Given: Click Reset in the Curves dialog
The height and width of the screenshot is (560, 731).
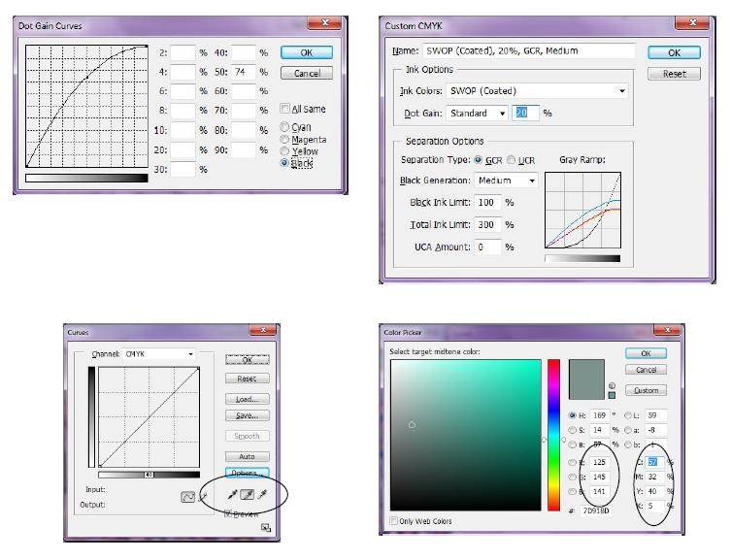Looking at the screenshot, I should pyautogui.click(x=248, y=379).
